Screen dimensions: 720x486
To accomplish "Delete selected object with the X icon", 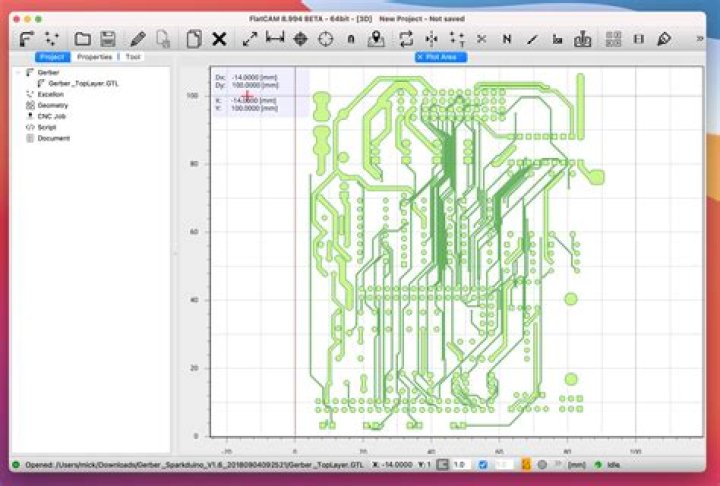I will pyautogui.click(x=219, y=39).
